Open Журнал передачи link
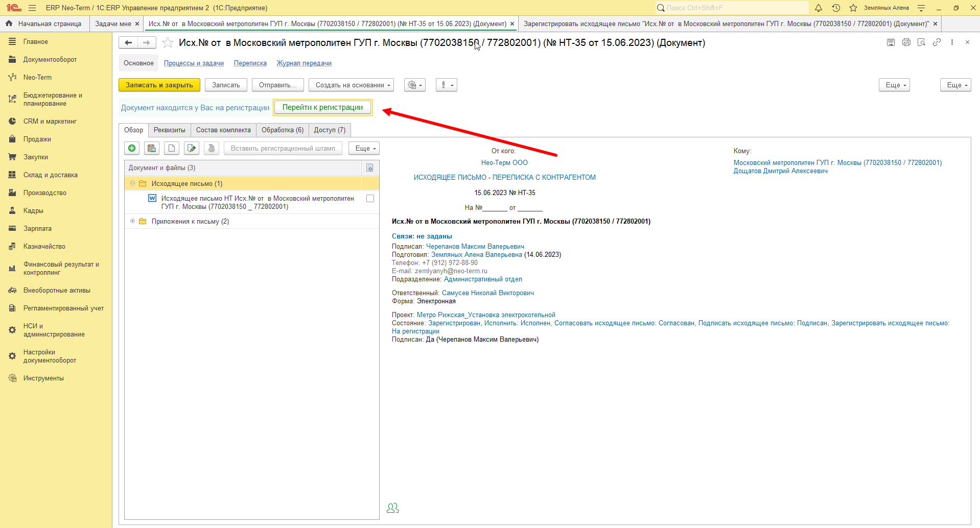The width and height of the screenshot is (980, 528). pos(304,63)
